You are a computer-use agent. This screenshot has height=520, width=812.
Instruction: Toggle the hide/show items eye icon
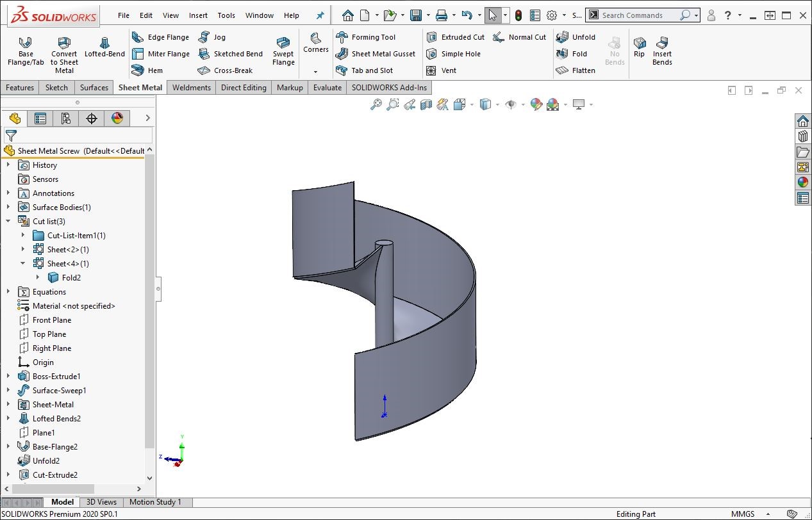point(510,104)
